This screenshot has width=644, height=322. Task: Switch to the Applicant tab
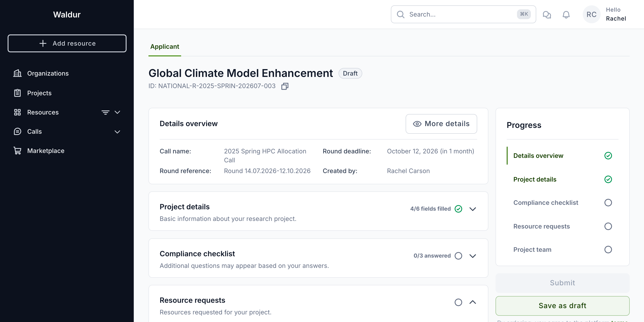pos(165,47)
